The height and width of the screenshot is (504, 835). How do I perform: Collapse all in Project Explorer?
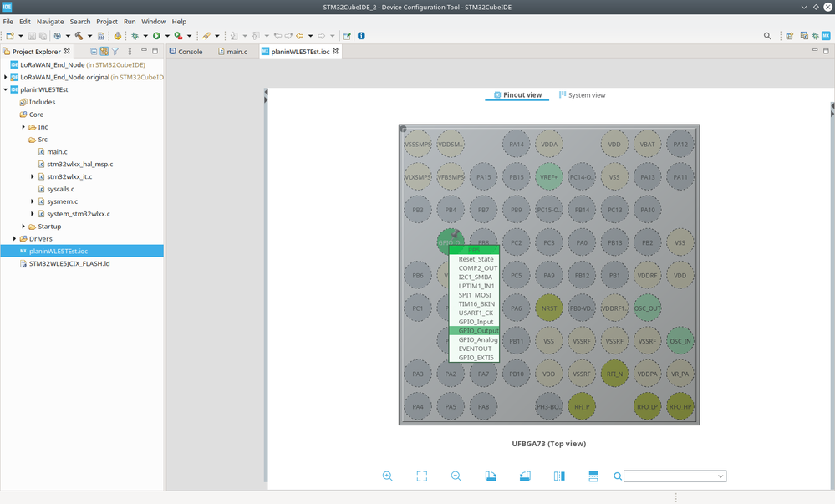point(94,52)
